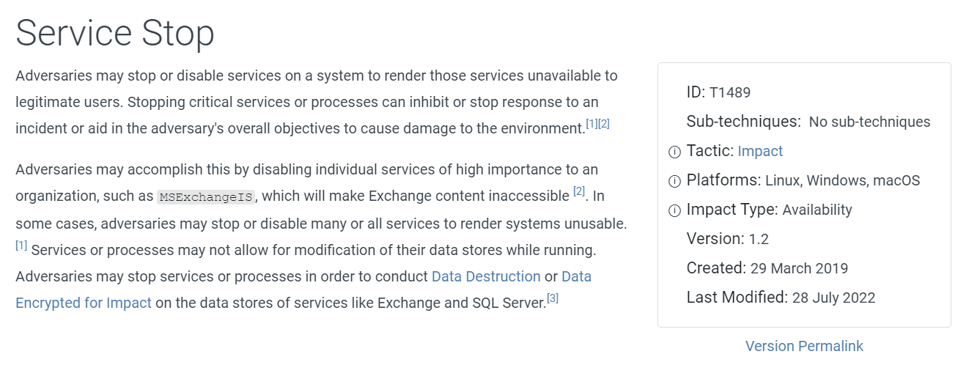The width and height of the screenshot is (980, 376).
Task: Click the Version Permalink link
Action: (804, 346)
